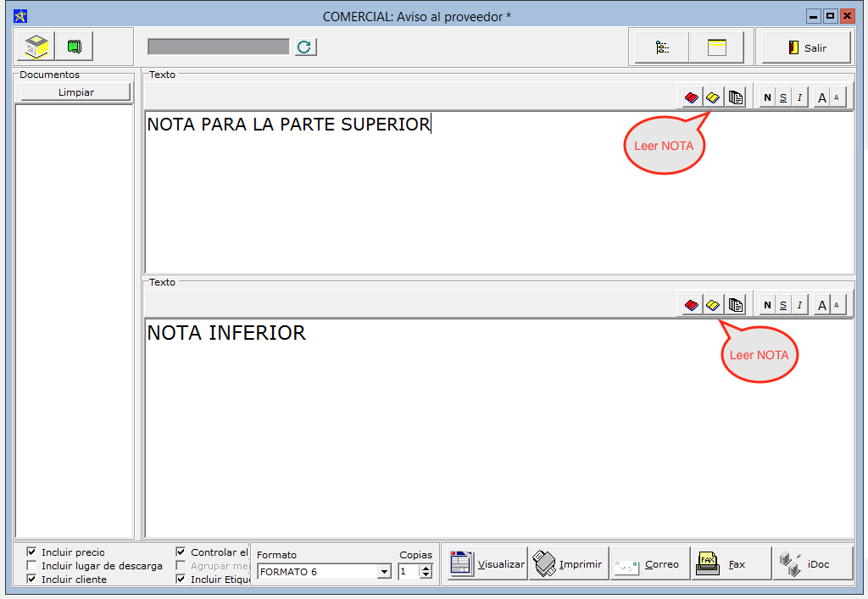
Task: Increase font size with large A in lower toolbar
Action: point(821,305)
